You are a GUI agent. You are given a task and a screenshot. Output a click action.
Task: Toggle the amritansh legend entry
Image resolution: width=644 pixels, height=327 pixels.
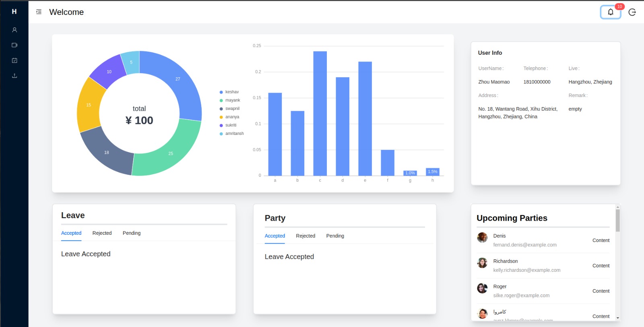[231, 134]
